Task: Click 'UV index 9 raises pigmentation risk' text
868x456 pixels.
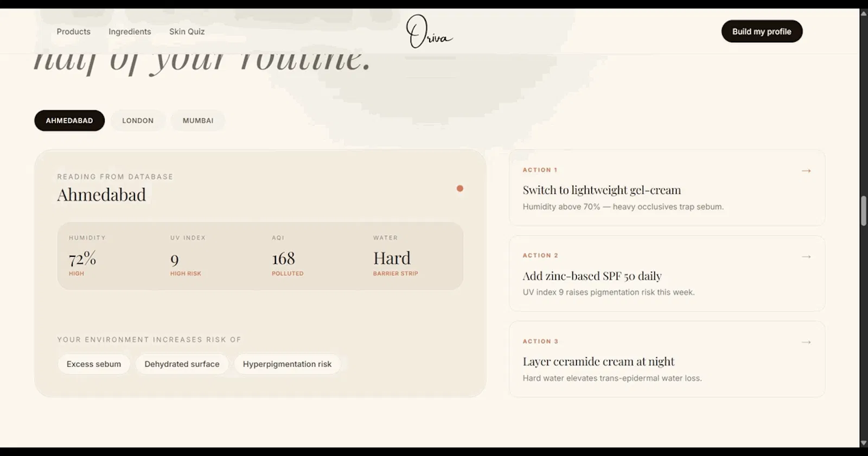Action: click(x=609, y=293)
